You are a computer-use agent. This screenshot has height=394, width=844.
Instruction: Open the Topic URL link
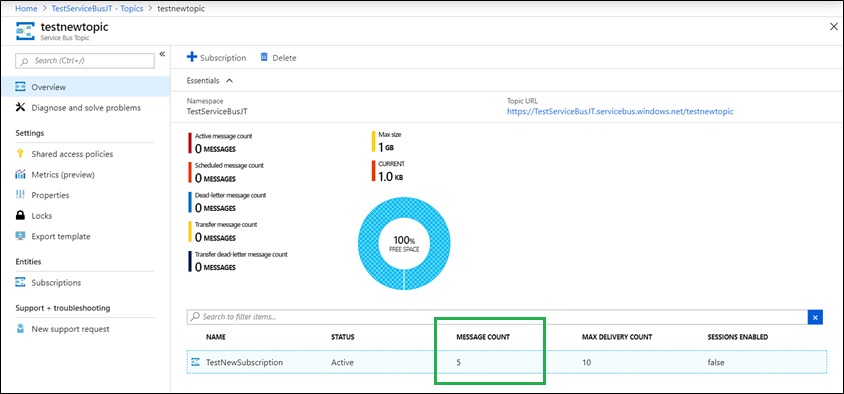tap(620, 111)
